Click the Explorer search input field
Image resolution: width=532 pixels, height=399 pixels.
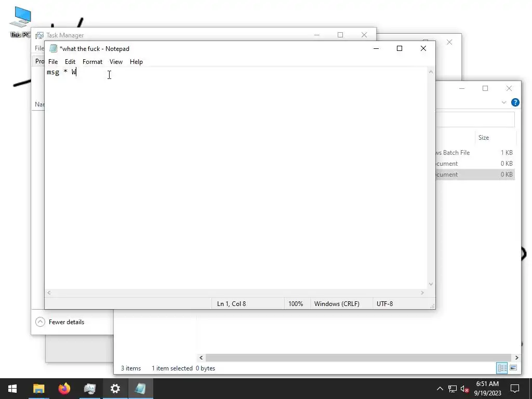475,119
